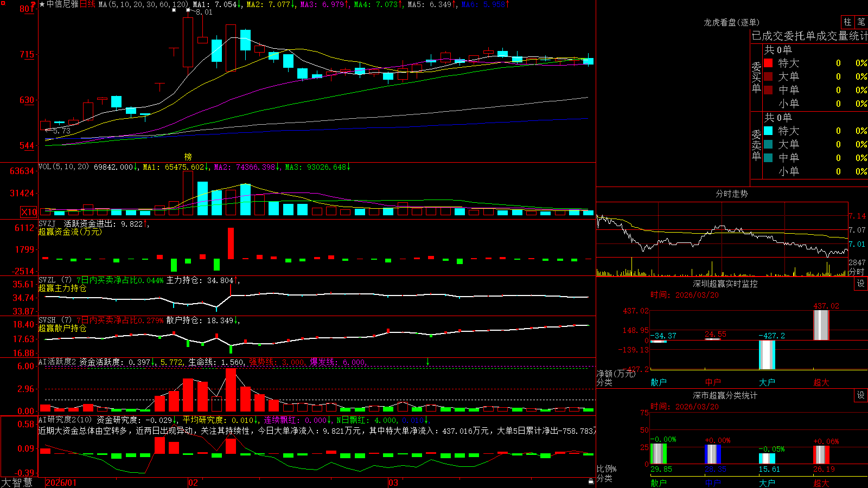Click the SVZL (7) indicator name
Screen dimensions: 868x488
pyautogui.click(x=55, y=280)
